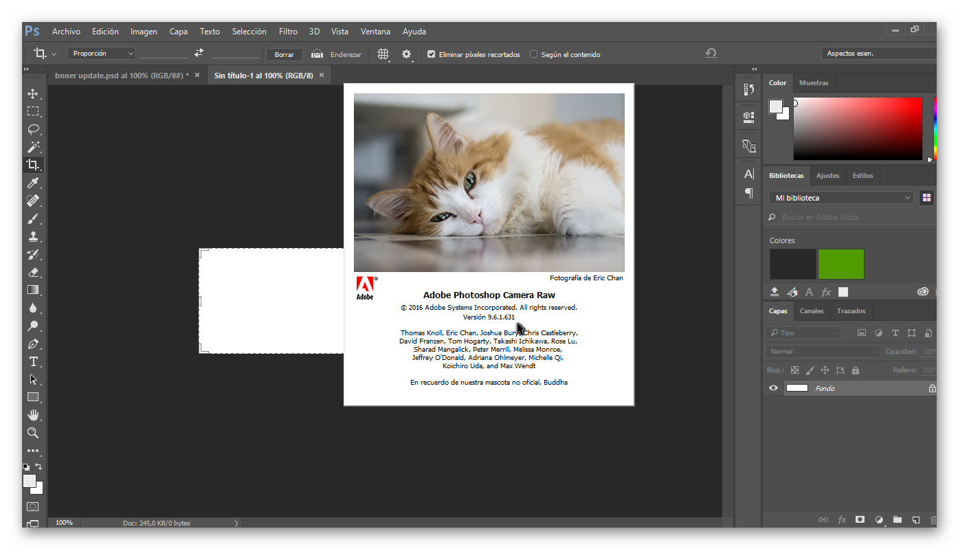
Task: Select the Blur tool (droplet)
Action: pyautogui.click(x=33, y=308)
